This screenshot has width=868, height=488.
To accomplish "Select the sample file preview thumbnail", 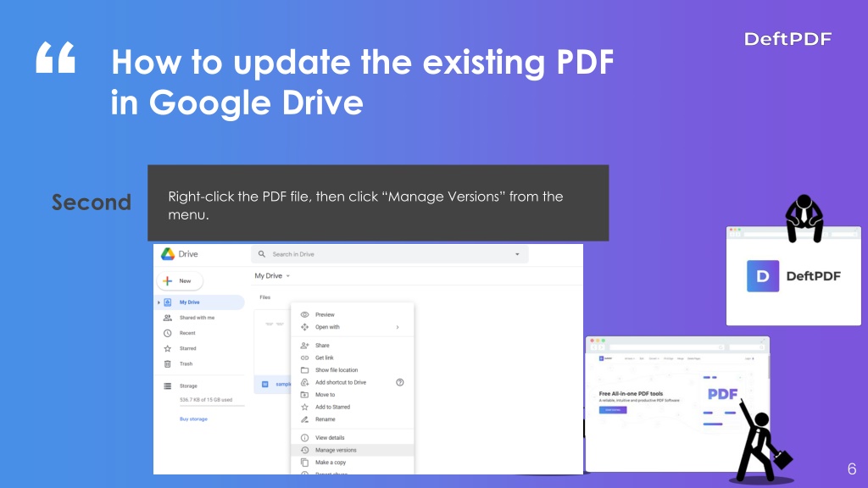I will 272,342.
